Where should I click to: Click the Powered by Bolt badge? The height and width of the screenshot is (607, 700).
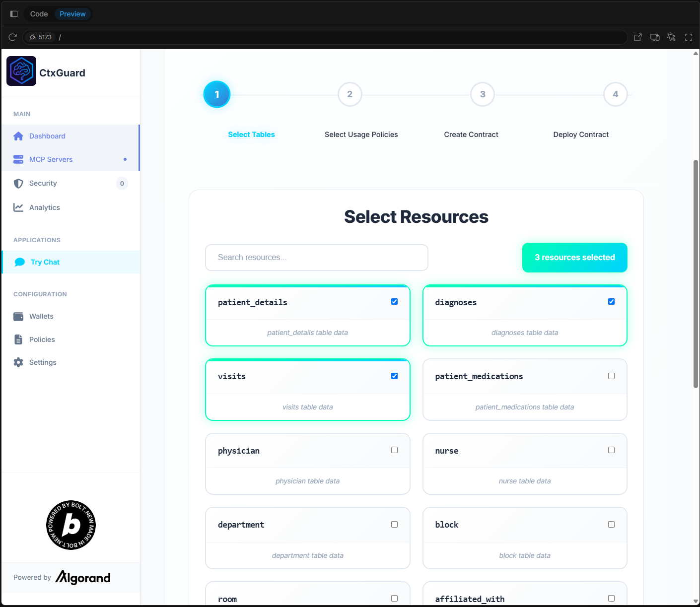point(71,525)
